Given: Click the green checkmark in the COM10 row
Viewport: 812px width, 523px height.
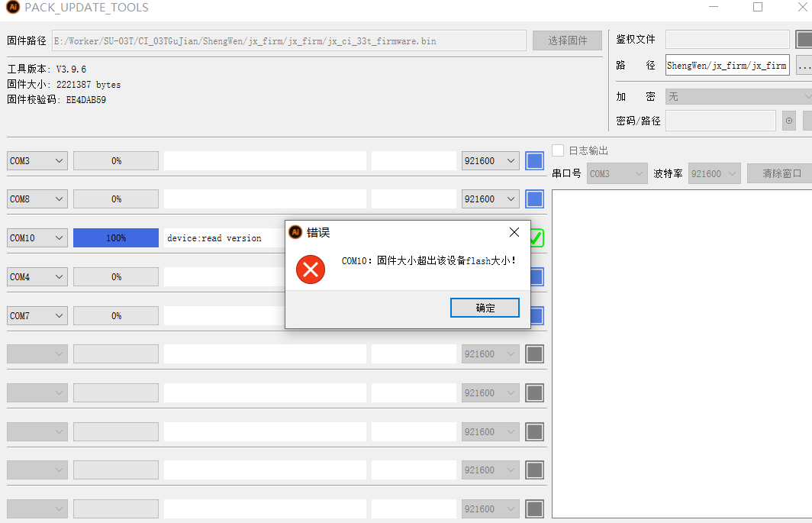Looking at the screenshot, I should tap(537, 238).
